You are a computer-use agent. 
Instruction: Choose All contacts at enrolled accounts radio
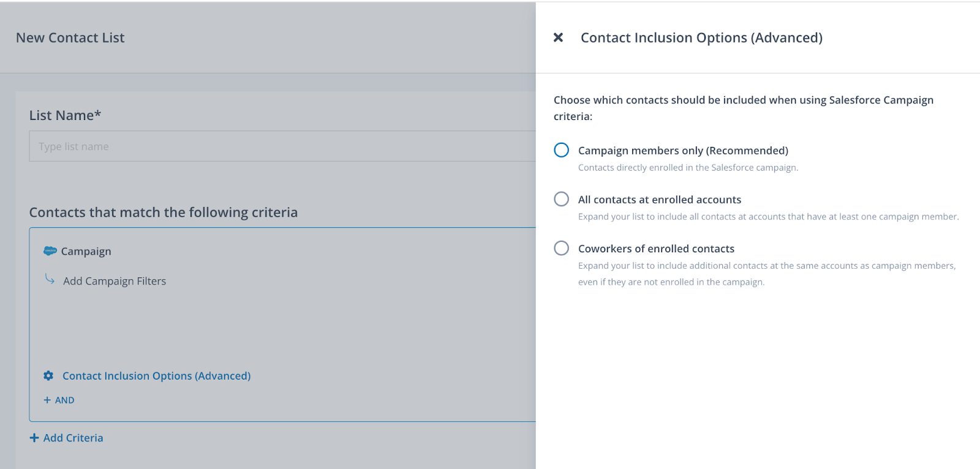(561, 200)
